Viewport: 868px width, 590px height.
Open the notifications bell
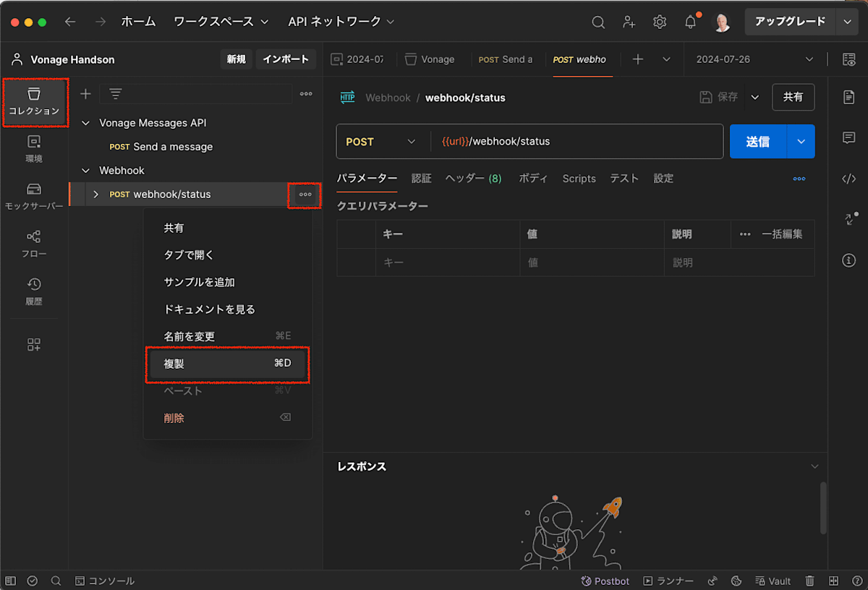point(691,22)
